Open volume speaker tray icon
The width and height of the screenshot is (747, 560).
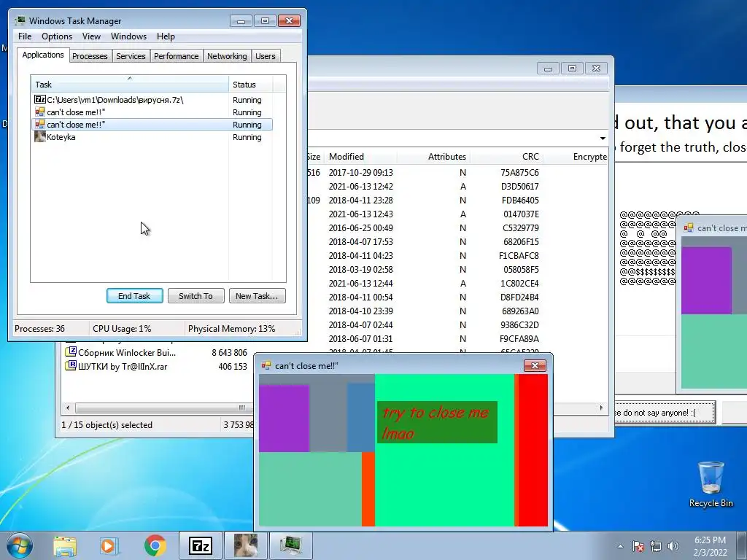tap(673, 547)
